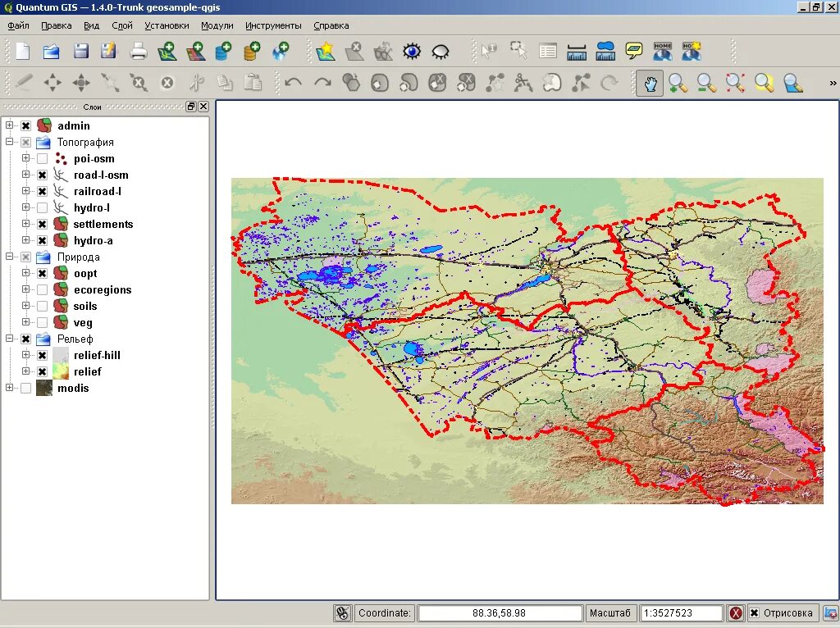
Task: Open the Установки menu
Action: [x=167, y=25]
